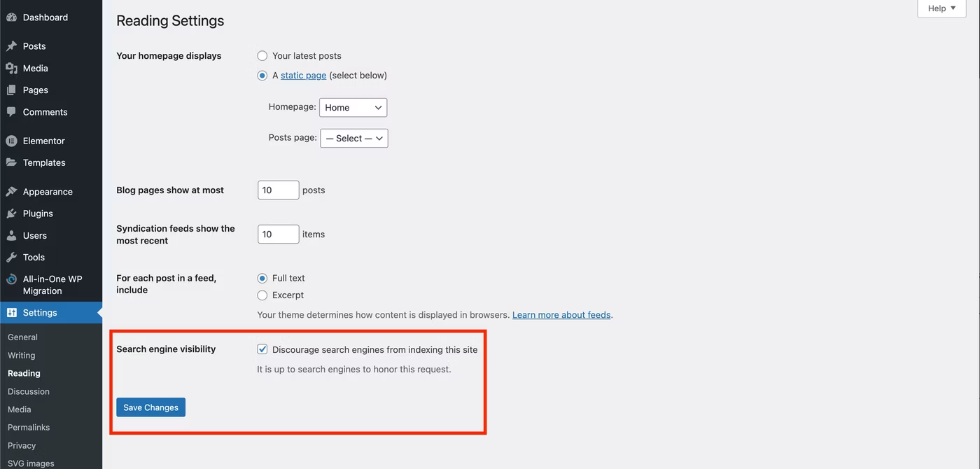Click the Dashboard gauge icon

tap(11, 17)
